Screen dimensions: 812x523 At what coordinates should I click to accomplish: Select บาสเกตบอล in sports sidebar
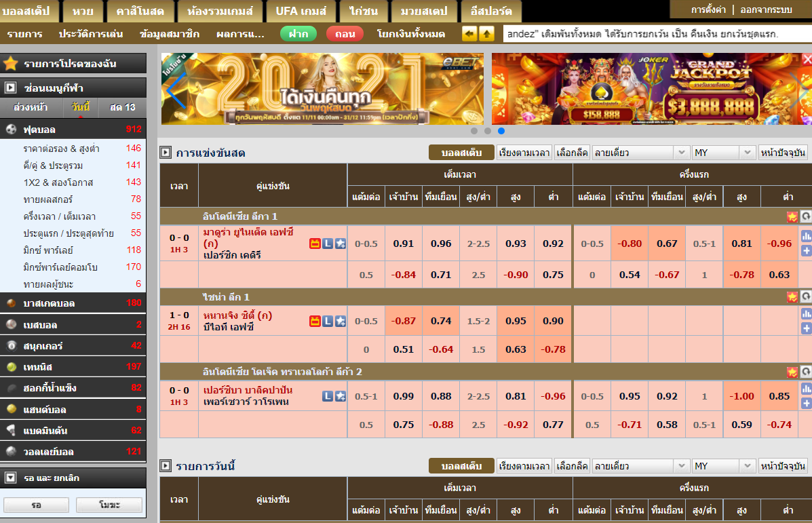coord(73,303)
